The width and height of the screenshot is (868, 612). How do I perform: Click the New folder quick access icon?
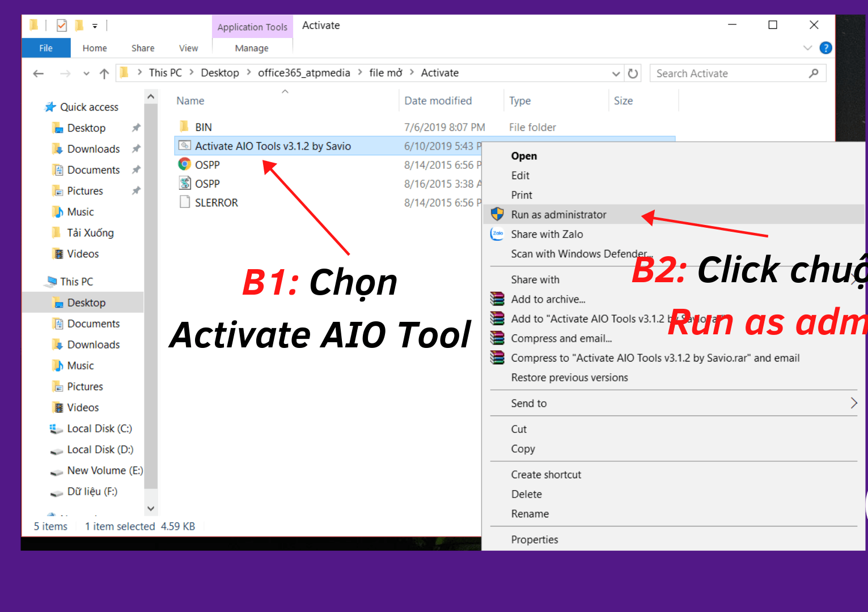(79, 25)
